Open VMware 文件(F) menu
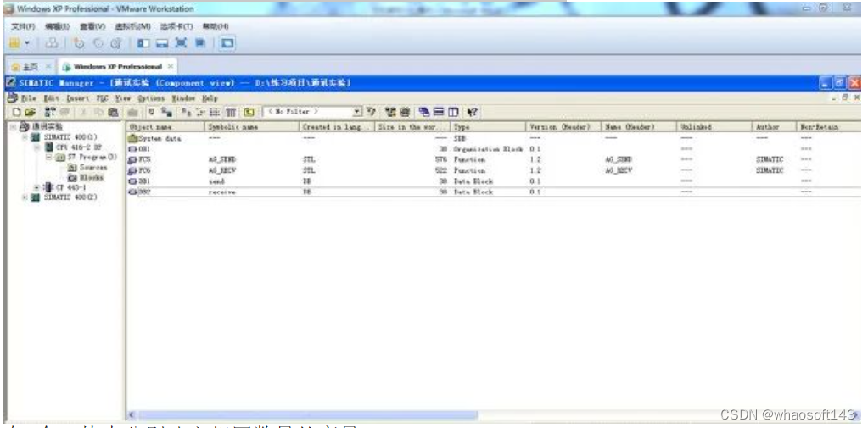 pyautogui.click(x=23, y=26)
